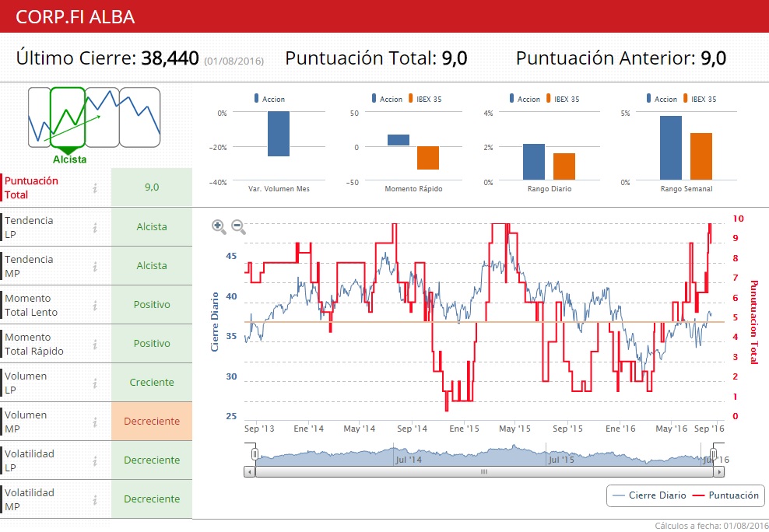Toggle IBEX 35 legend in Momento Rápido chart

coord(424,99)
